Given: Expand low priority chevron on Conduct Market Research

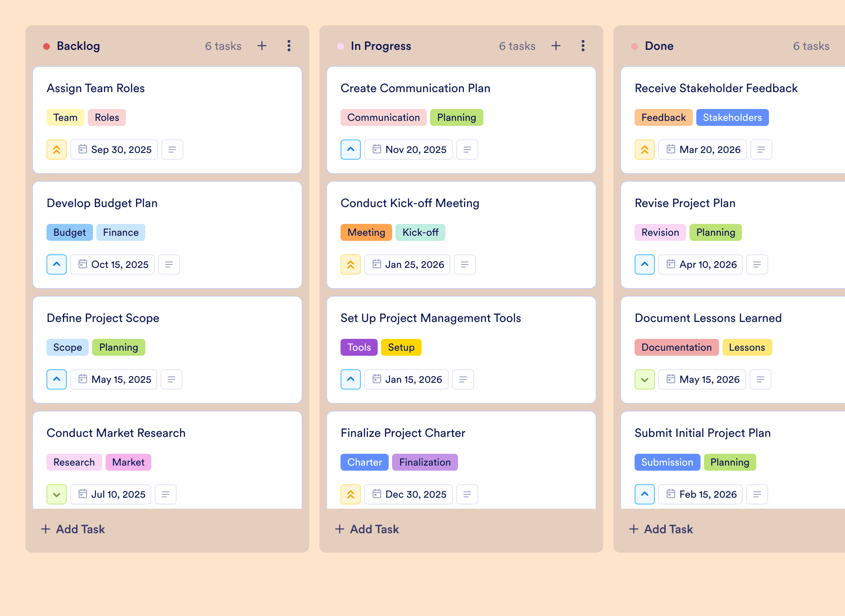Looking at the screenshot, I should tap(57, 494).
